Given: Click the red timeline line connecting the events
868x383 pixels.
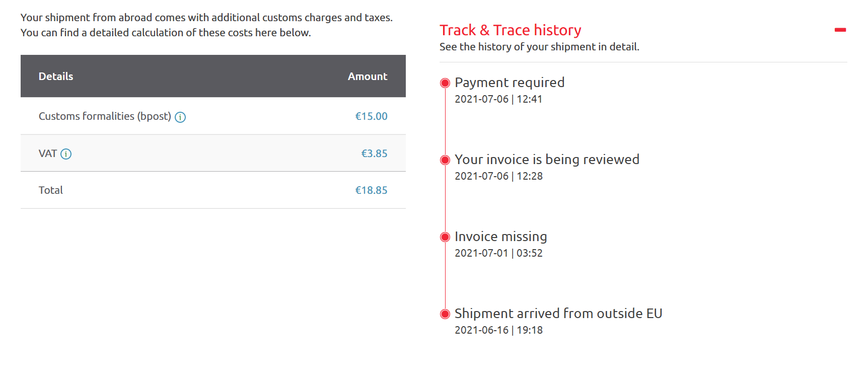Looking at the screenshot, I should coord(445,201).
